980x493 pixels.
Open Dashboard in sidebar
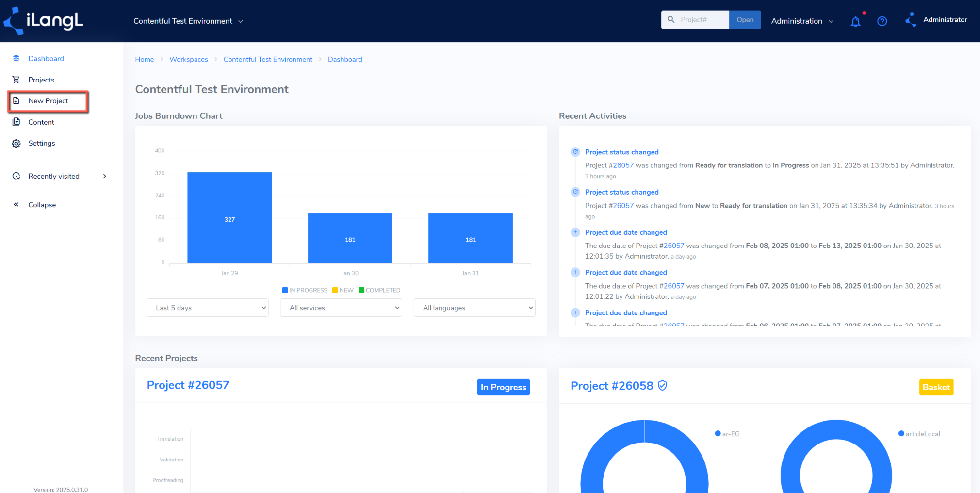pyautogui.click(x=46, y=58)
